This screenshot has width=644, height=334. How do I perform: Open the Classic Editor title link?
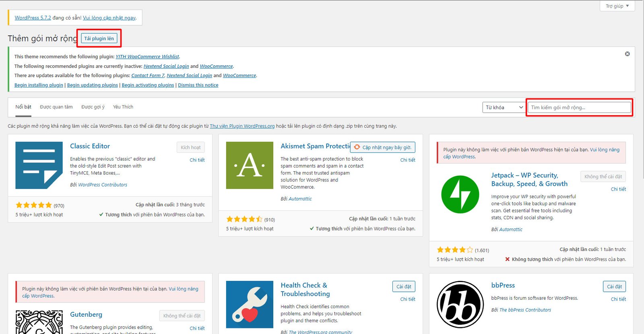point(90,146)
